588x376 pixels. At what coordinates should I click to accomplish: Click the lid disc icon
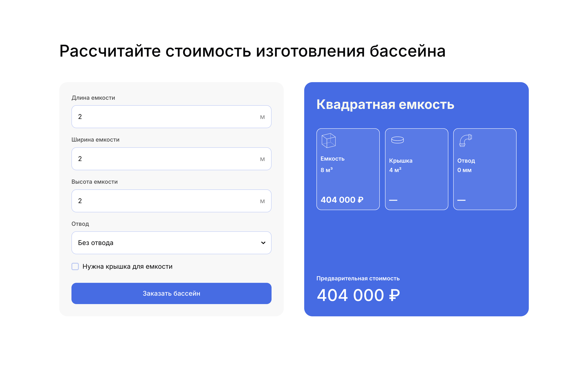coord(397,140)
